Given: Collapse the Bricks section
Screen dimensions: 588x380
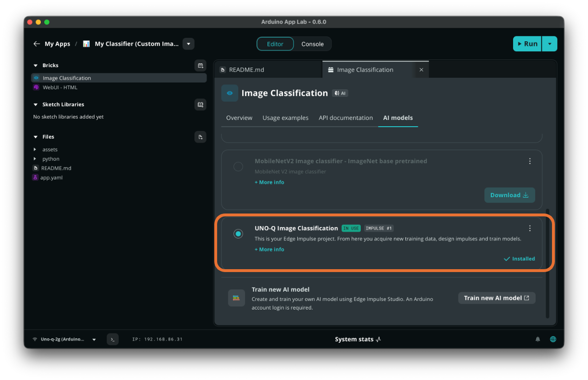Looking at the screenshot, I should pos(36,65).
